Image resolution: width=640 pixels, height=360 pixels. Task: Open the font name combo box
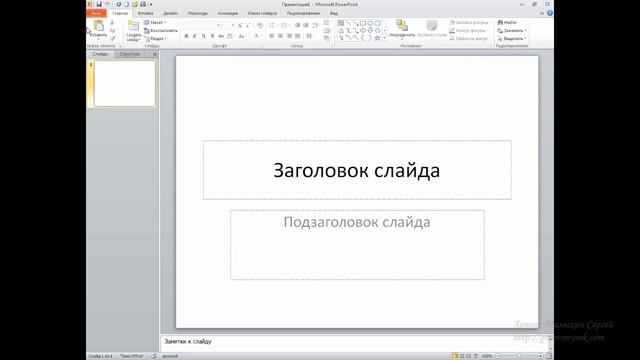202,25
